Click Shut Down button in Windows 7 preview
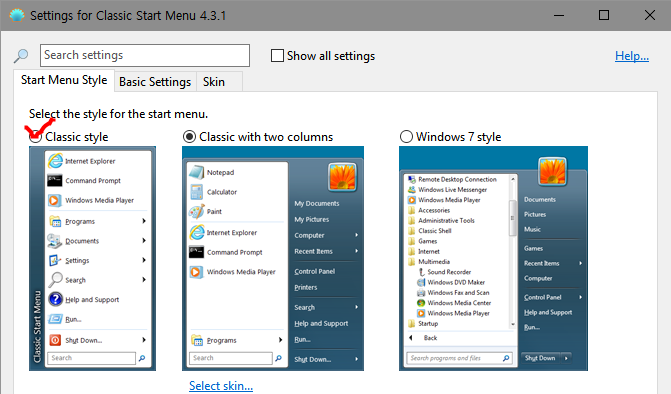This screenshot has height=394, width=671. [540, 358]
